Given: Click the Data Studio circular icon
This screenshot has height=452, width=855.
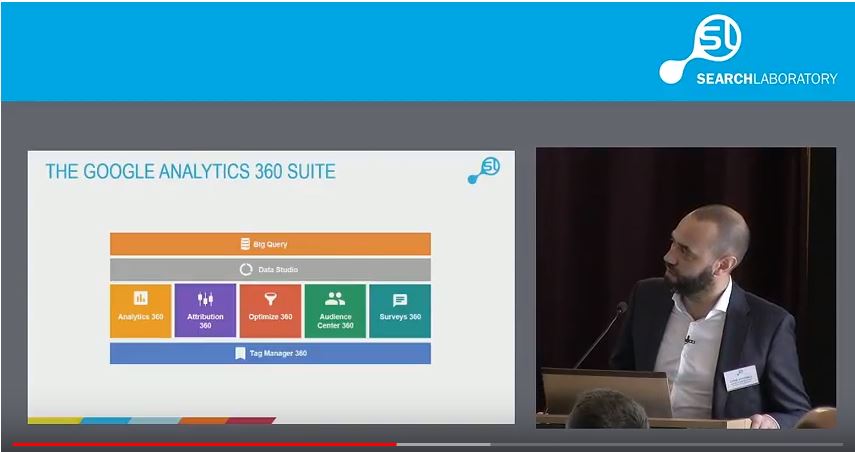Looking at the screenshot, I should (246, 269).
